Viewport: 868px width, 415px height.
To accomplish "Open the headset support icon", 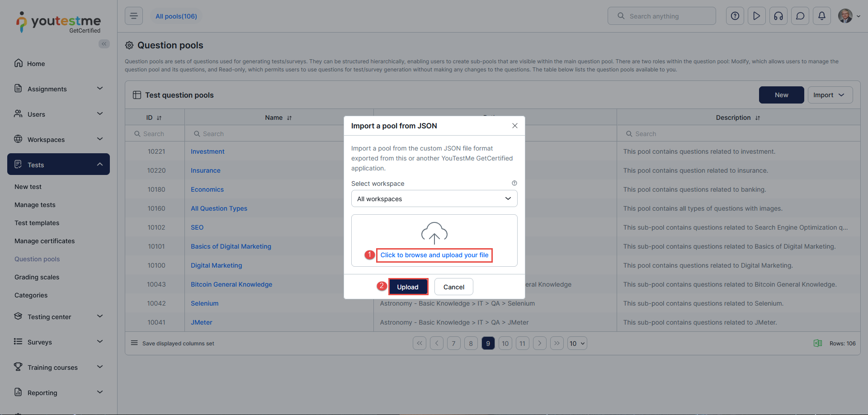I will (778, 16).
